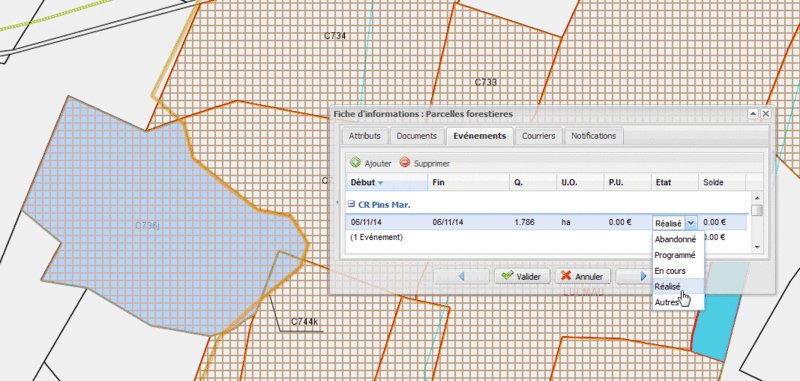Viewport: 800px width, 381px height.
Task: Click the Annuler button
Action: pyautogui.click(x=582, y=276)
